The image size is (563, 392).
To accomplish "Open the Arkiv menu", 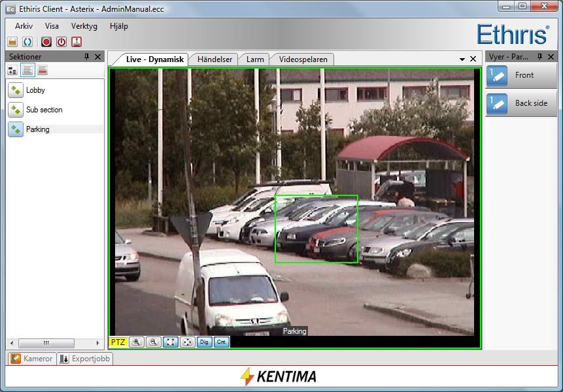I will (24, 26).
